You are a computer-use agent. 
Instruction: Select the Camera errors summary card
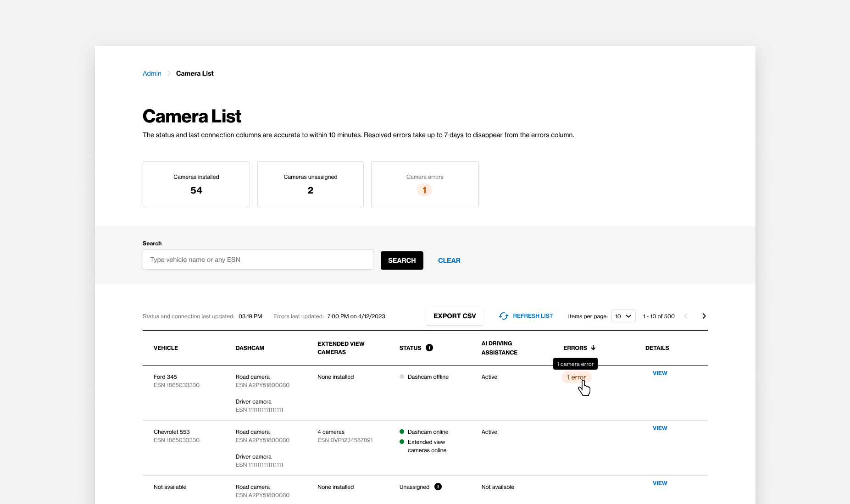click(x=425, y=184)
